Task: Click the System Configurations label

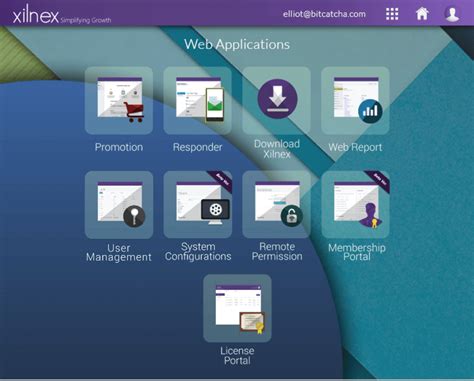Action: [198, 252]
